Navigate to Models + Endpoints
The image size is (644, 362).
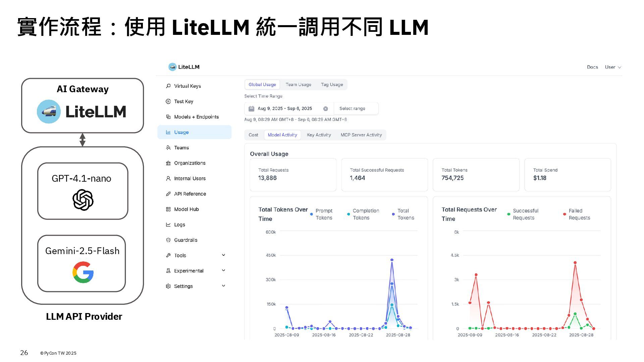coord(195,117)
